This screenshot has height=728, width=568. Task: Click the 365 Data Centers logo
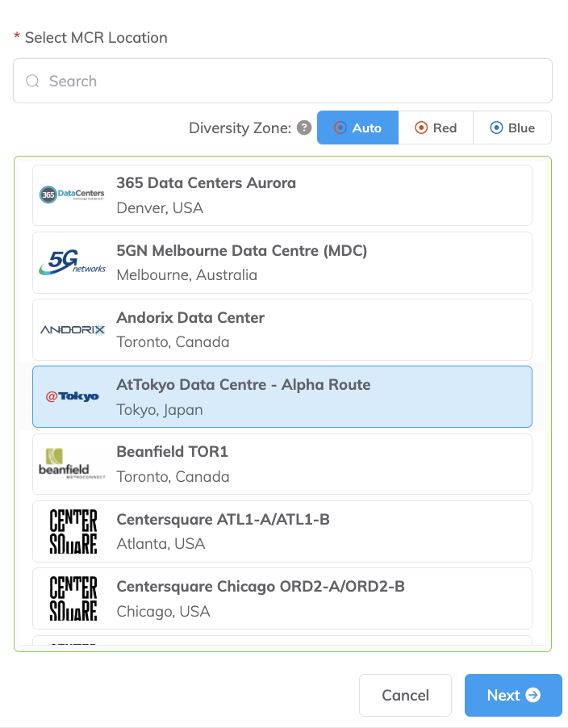coord(72,195)
